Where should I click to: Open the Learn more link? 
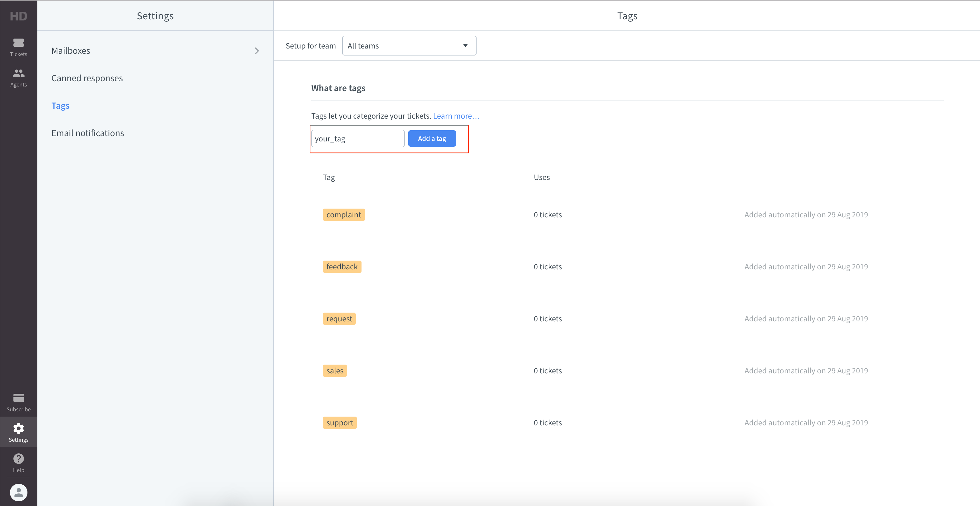(456, 116)
